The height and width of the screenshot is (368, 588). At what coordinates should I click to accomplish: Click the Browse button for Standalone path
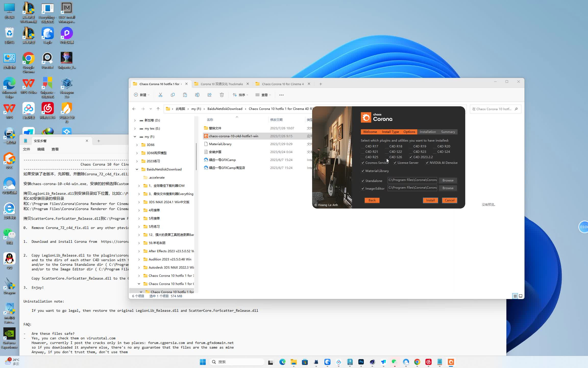pos(448,180)
